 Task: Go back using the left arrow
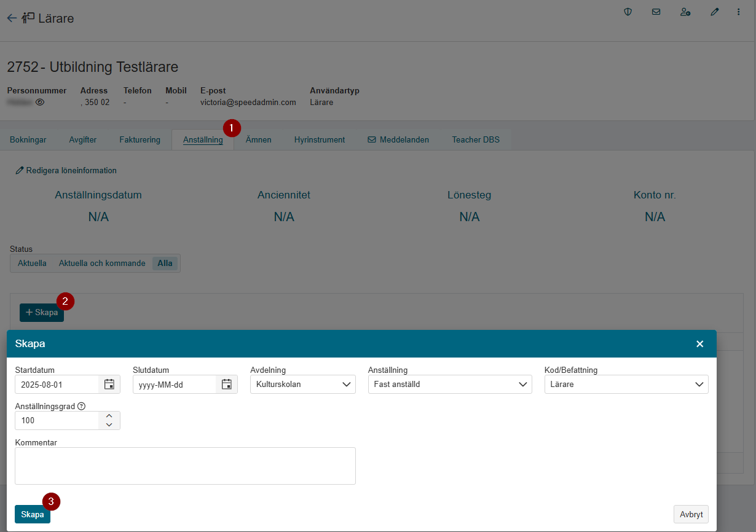(x=12, y=18)
